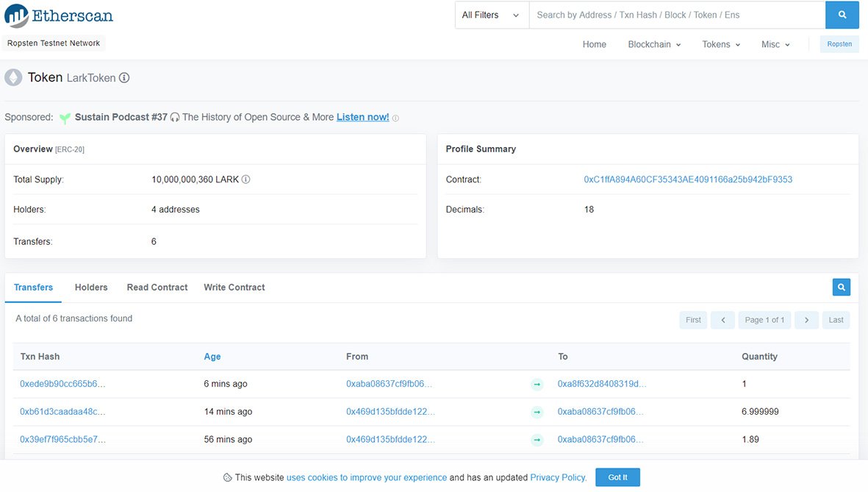Click the '6 mins ago' age cell
The height and width of the screenshot is (492, 868).
tap(226, 384)
